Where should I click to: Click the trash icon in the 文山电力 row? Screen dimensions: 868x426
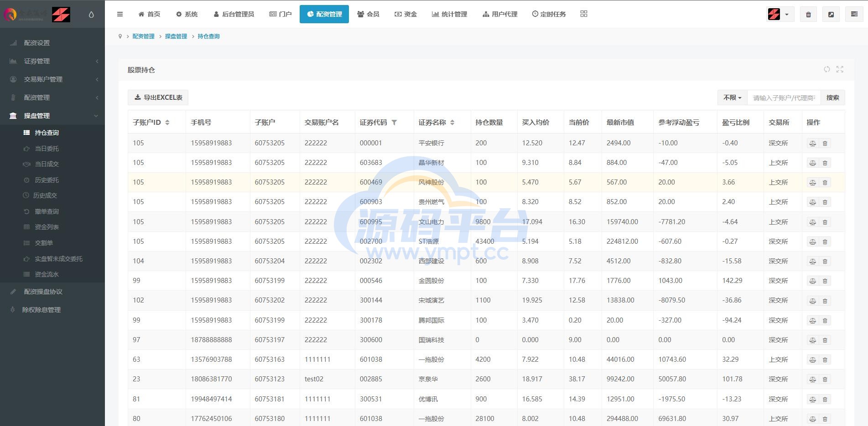point(825,222)
